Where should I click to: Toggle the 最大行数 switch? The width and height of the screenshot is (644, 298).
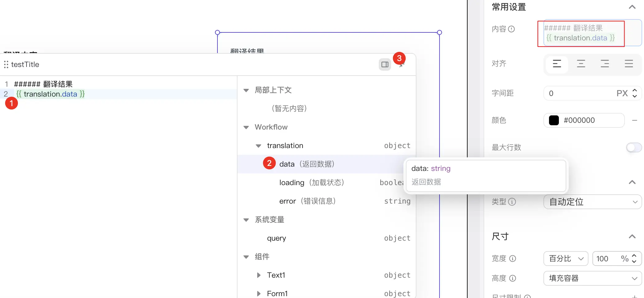pyautogui.click(x=634, y=147)
